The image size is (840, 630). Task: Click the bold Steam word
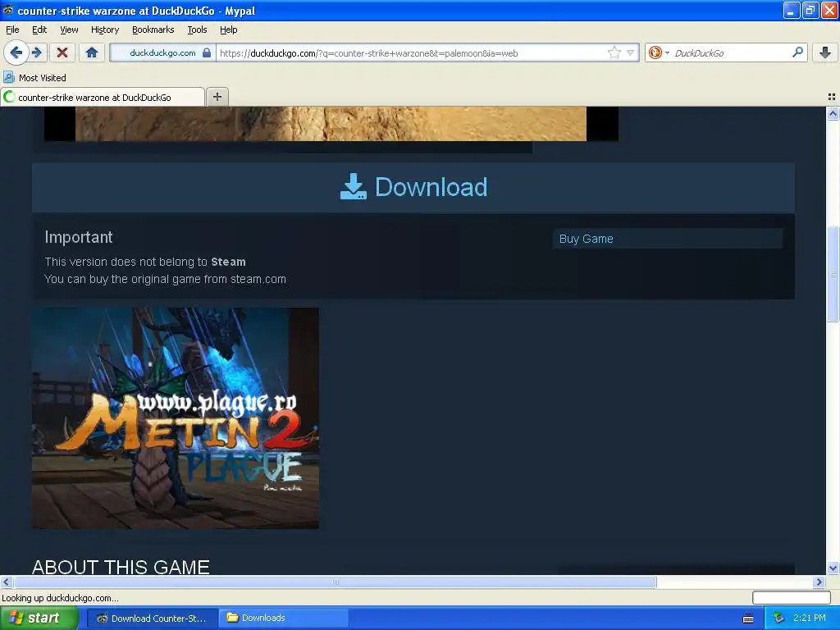[x=228, y=262]
